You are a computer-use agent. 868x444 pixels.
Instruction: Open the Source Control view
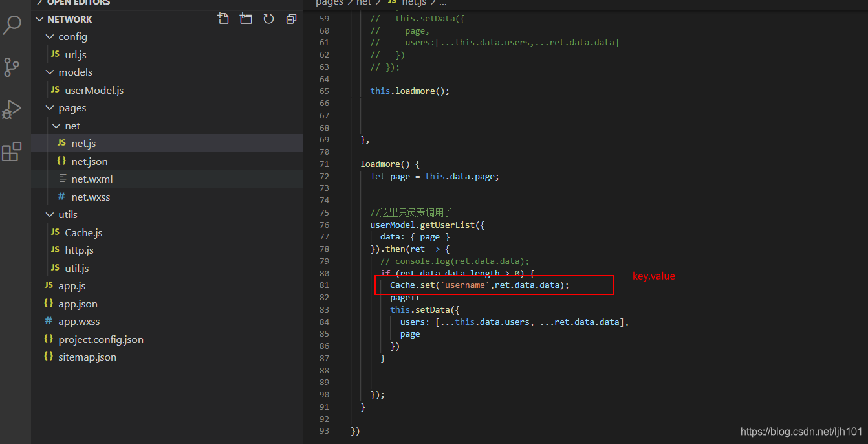pos(12,67)
